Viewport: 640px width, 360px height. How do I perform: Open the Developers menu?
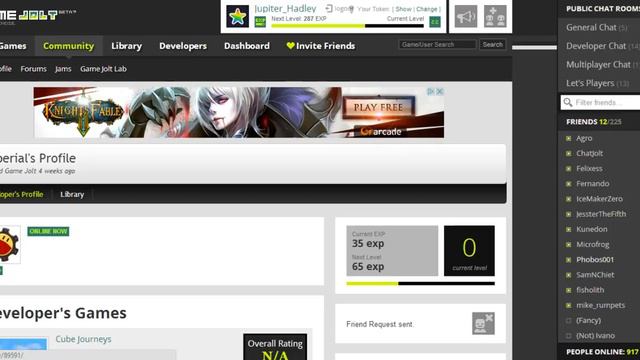pos(183,46)
